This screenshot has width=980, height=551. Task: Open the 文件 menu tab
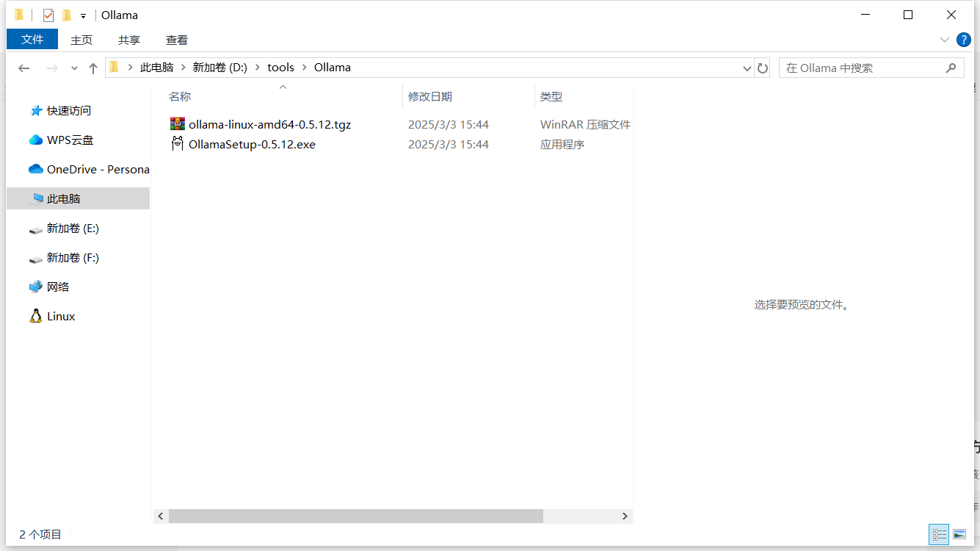click(x=32, y=40)
